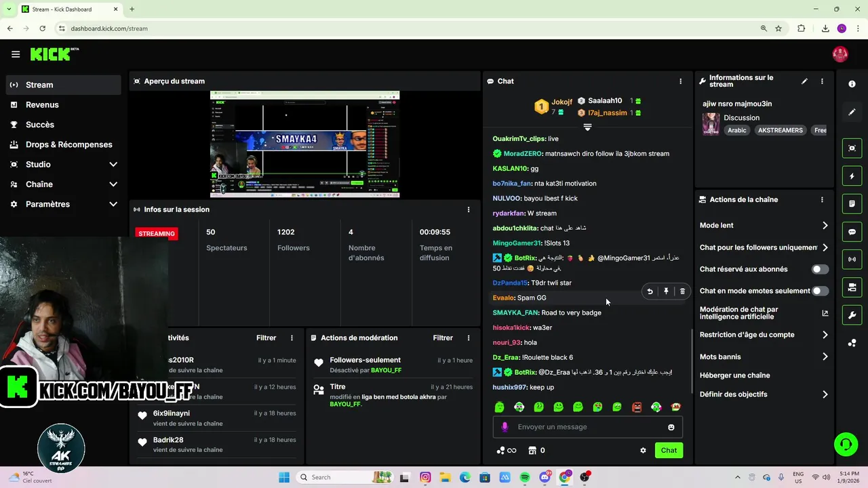Click Filtrer in activities panel
This screenshot has height=488, width=868.
[266, 338]
